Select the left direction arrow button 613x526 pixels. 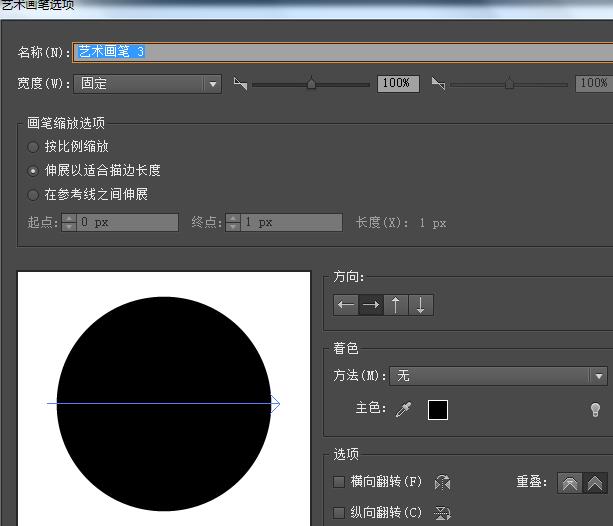pos(346,305)
